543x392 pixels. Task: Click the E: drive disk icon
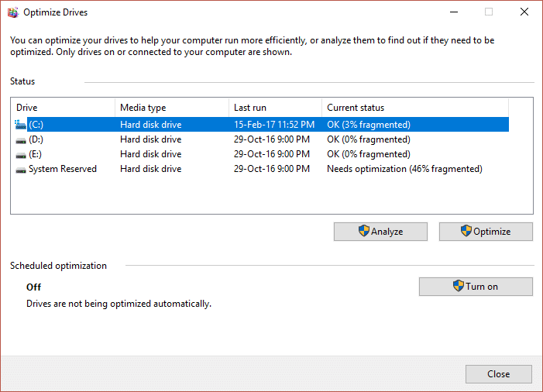(x=20, y=154)
